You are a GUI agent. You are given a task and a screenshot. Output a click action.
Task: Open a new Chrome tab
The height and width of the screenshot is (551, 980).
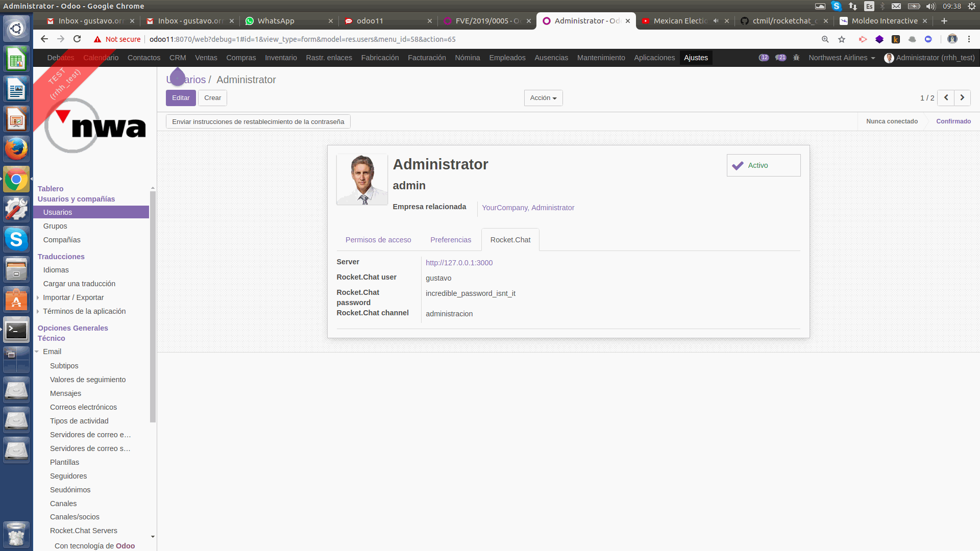(944, 21)
